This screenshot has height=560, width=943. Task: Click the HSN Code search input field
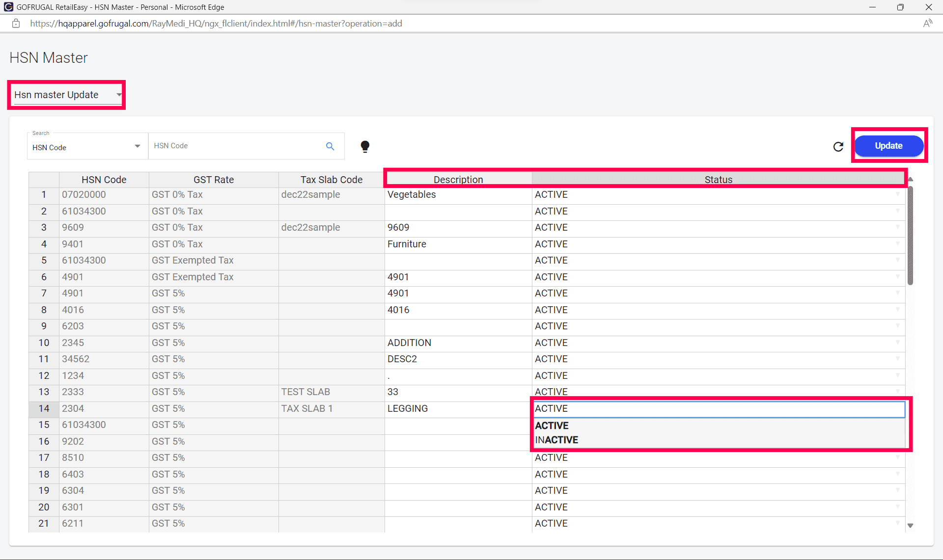coord(236,146)
